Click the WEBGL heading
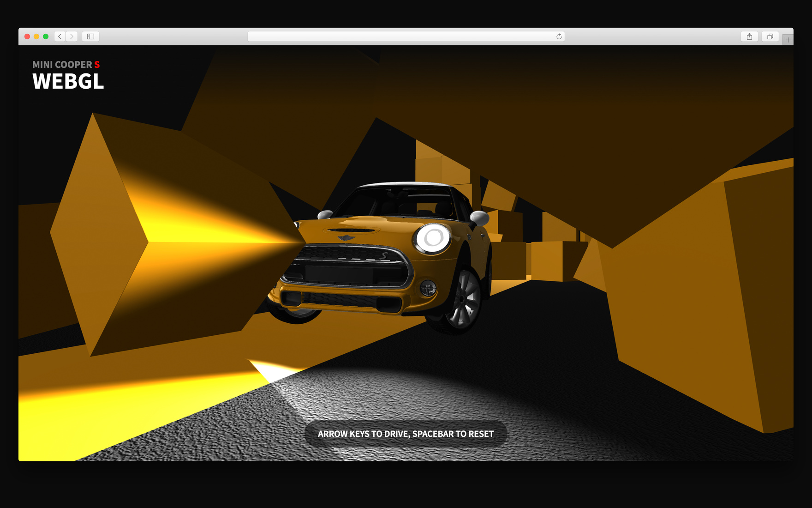The height and width of the screenshot is (508, 812). pyautogui.click(x=68, y=82)
